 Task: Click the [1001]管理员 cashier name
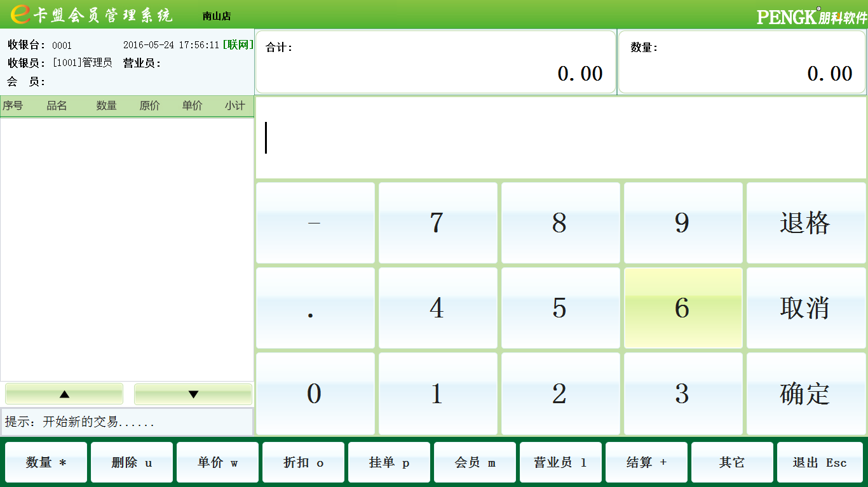point(82,63)
